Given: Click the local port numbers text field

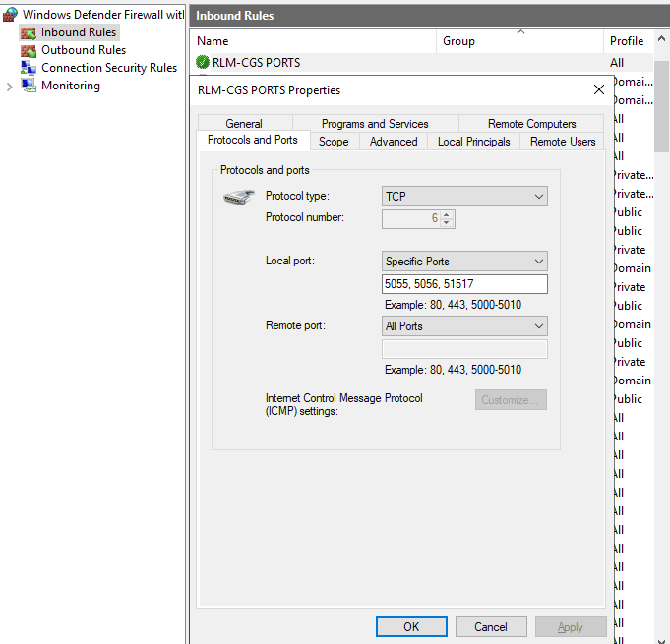Looking at the screenshot, I should (464, 284).
